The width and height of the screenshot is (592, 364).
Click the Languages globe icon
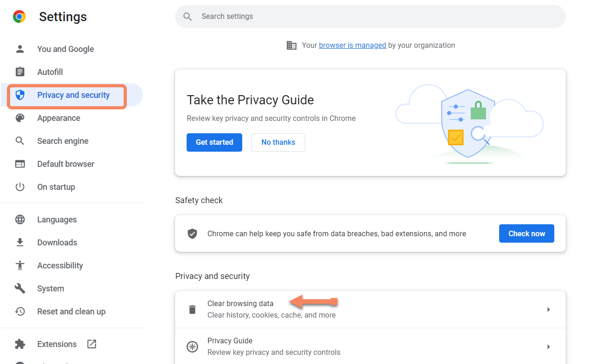20,220
